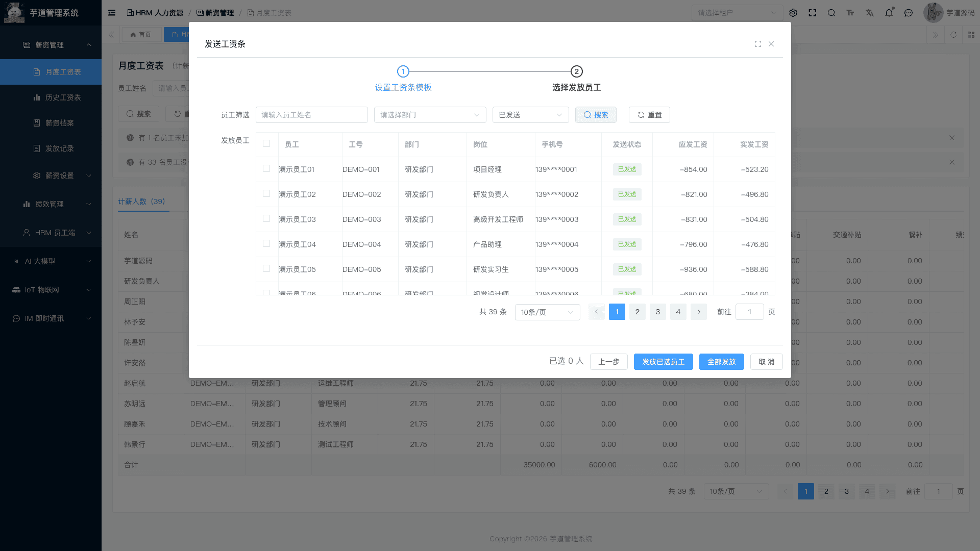This screenshot has width=980, height=551.
Task: Open dialog 10条/页 page size dropdown
Action: [x=548, y=312]
